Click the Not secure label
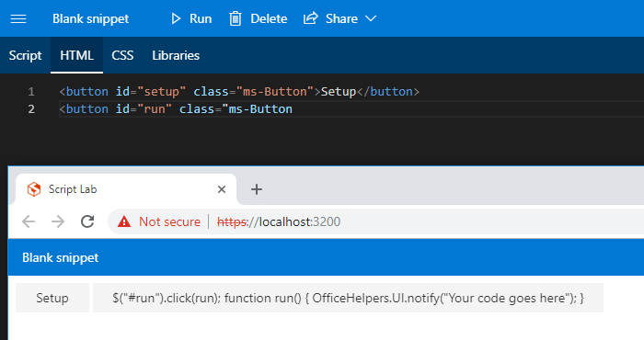This screenshot has width=644, height=340. (169, 221)
